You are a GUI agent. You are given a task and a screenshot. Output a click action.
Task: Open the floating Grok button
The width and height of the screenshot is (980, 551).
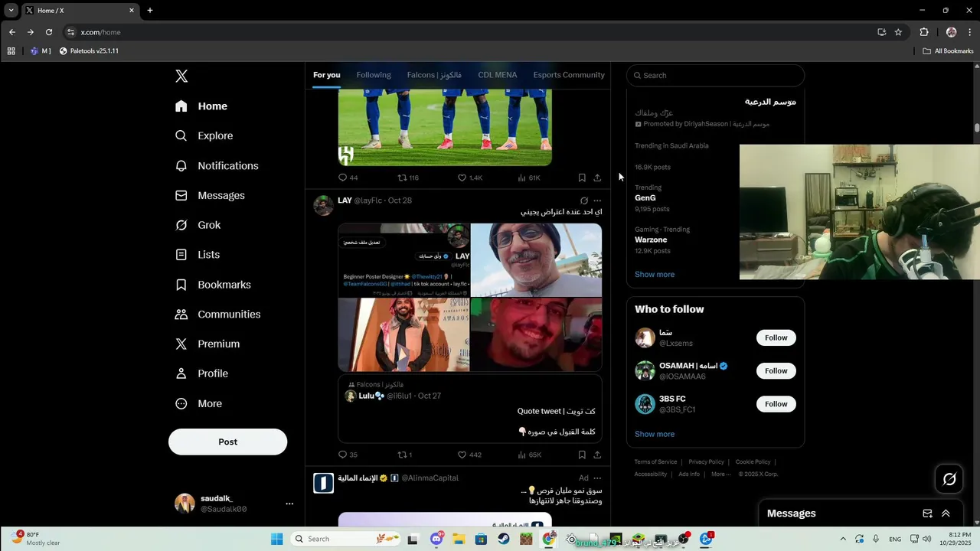(949, 479)
